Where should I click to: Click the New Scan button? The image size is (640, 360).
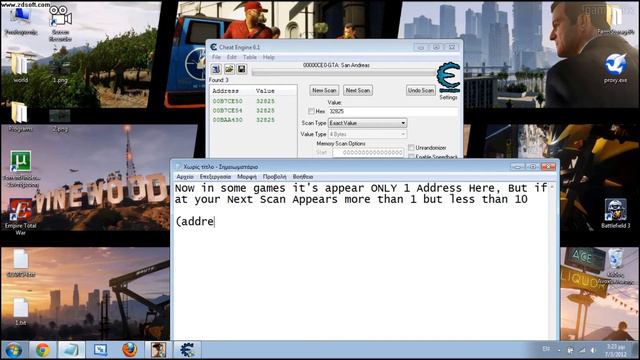click(x=324, y=90)
